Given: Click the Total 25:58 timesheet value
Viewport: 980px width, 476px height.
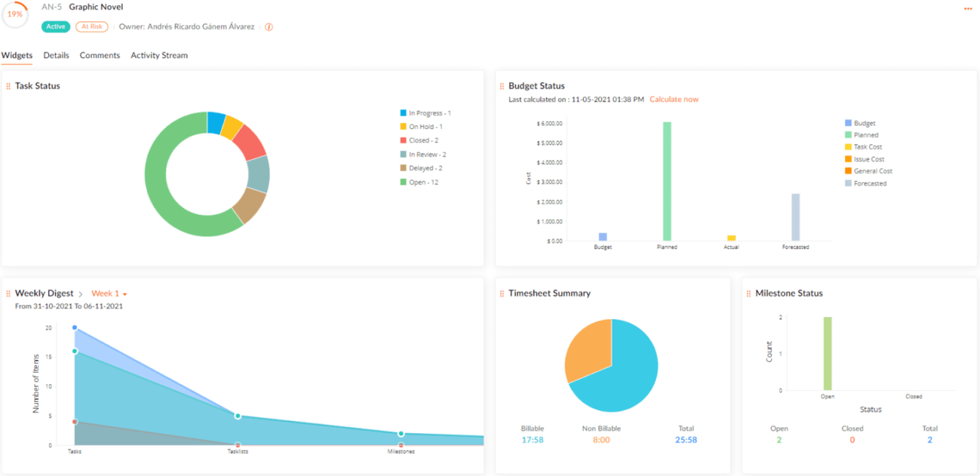Looking at the screenshot, I should [x=686, y=440].
